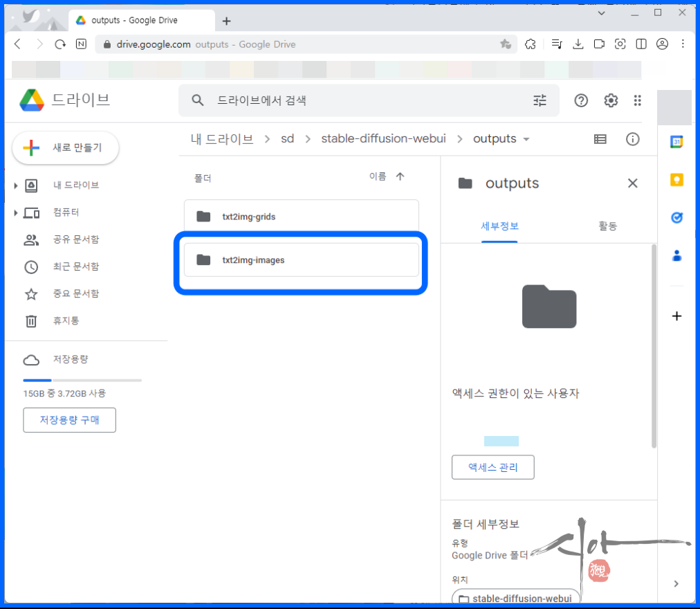The image size is (700, 609).
Task: Open a new browser tab
Action: [x=226, y=21]
